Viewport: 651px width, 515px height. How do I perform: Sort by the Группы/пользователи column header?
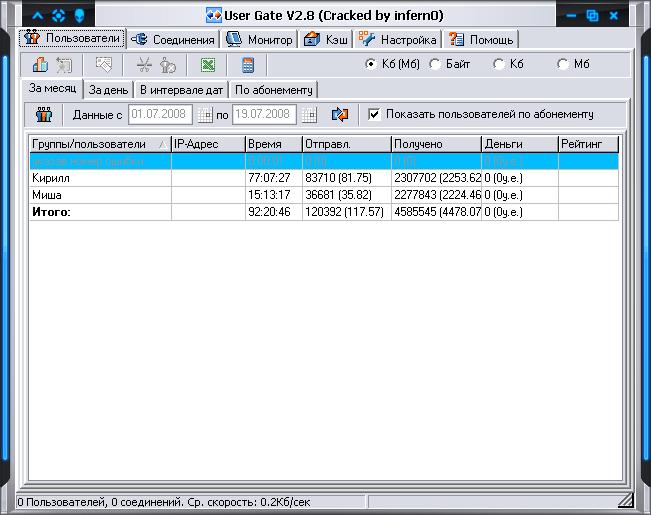point(100,145)
